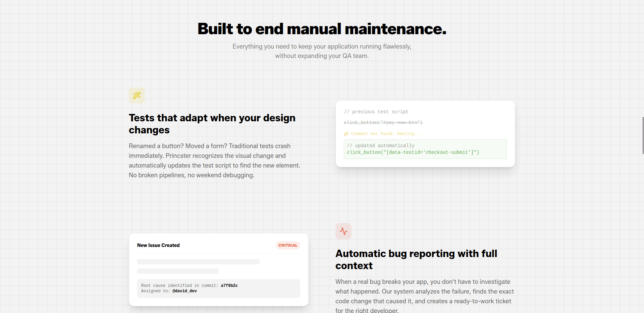Select the yellow magic wand icon

(137, 96)
